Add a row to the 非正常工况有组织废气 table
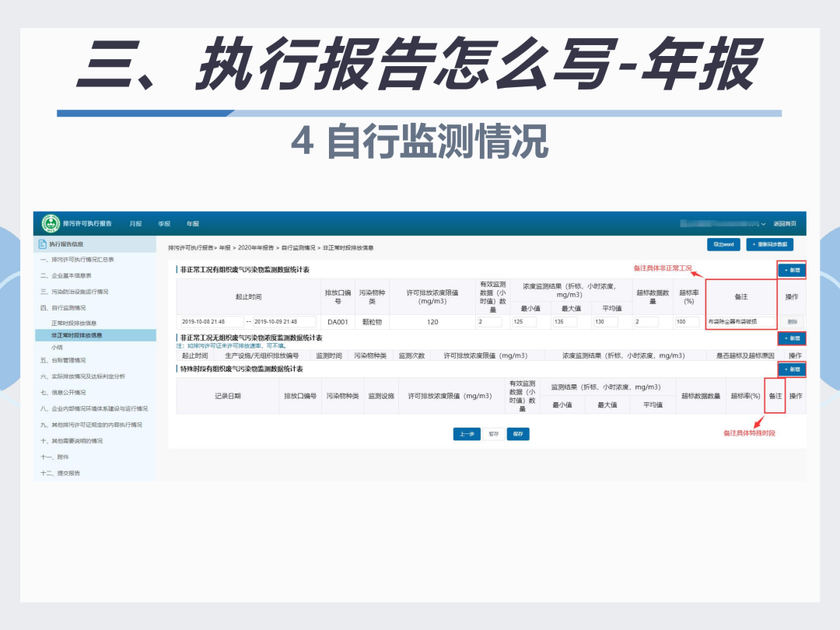The image size is (840, 630). coord(792,270)
